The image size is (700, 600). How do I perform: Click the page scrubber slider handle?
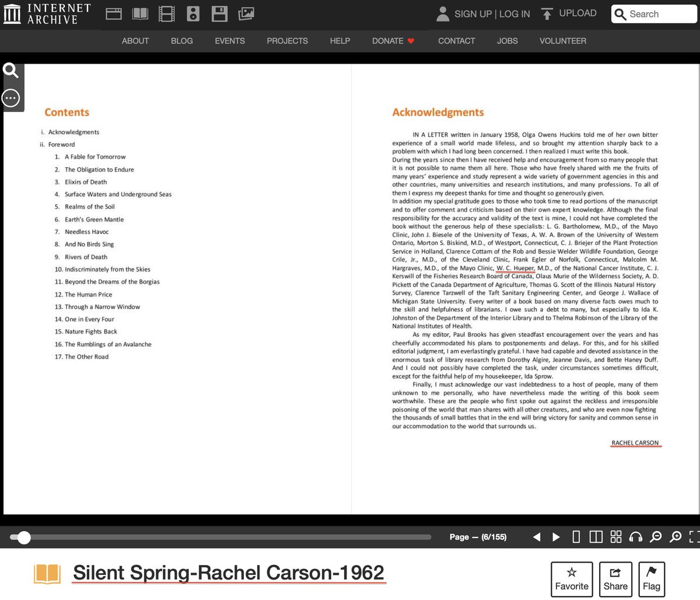23,537
